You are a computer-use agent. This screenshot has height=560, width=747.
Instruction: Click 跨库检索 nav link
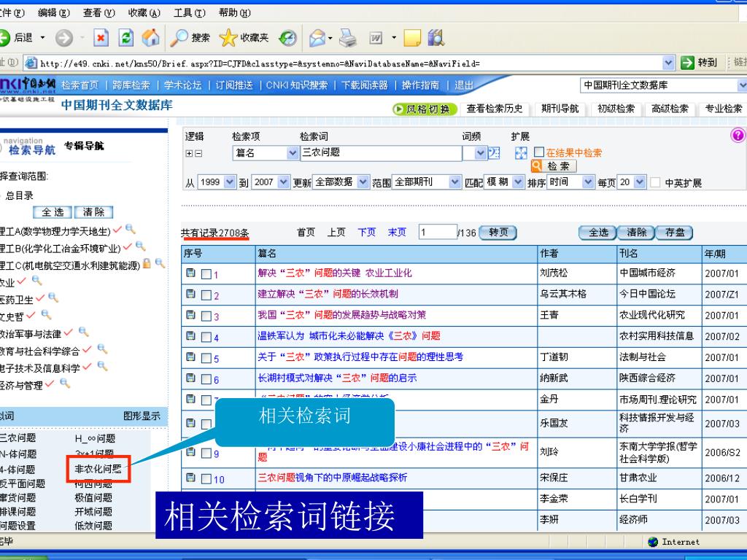click(131, 85)
